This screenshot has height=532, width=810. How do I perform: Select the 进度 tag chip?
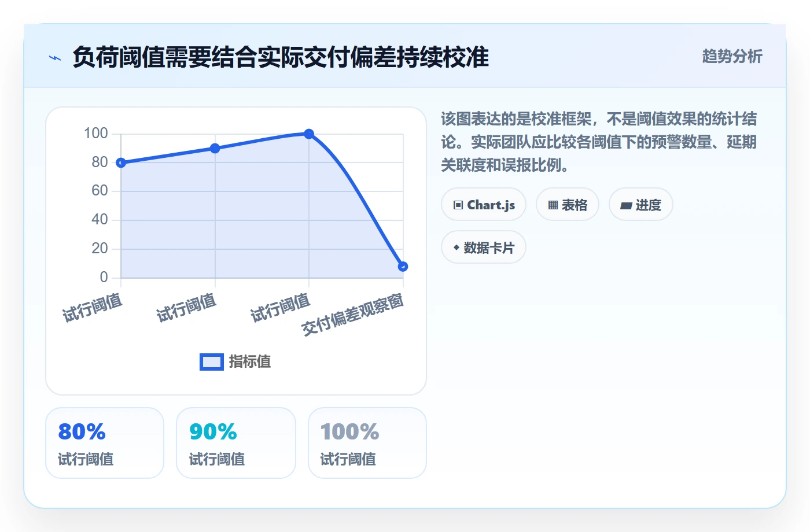[x=641, y=205]
